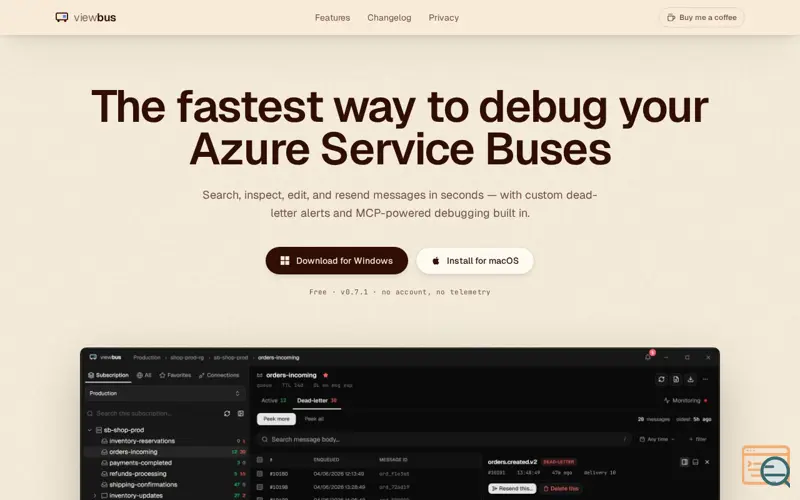Open the Connections tab in the sidebar

pyautogui.click(x=219, y=375)
